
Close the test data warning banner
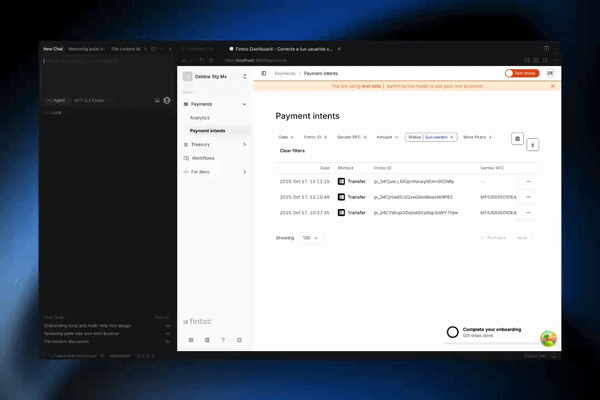tap(553, 86)
